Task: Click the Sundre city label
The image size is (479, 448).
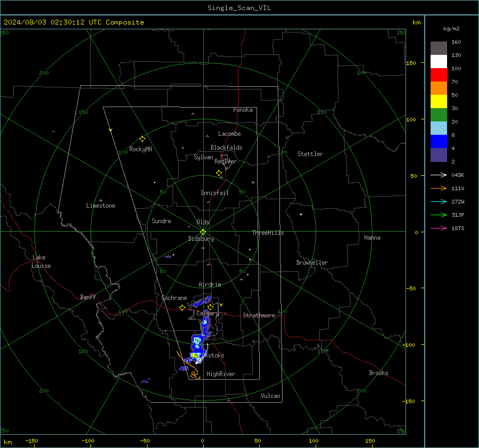Action: pos(161,221)
